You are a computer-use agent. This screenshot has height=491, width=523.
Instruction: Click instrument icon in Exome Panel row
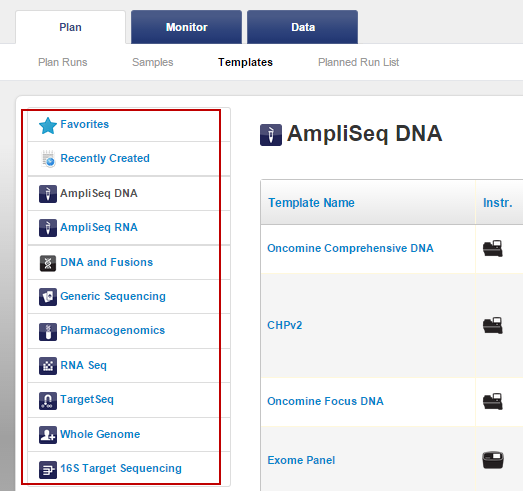493,460
